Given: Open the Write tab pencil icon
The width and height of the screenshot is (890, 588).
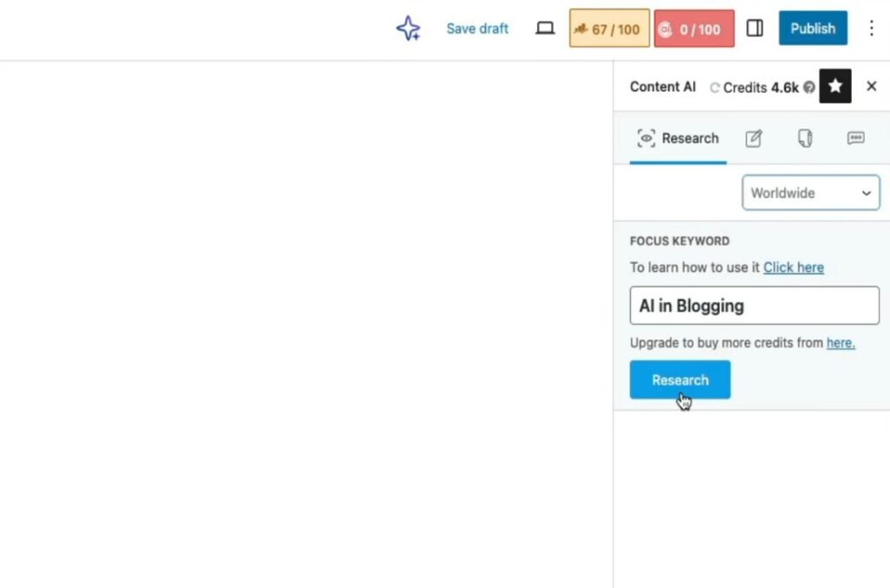Looking at the screenshot, I should [754, 138].
